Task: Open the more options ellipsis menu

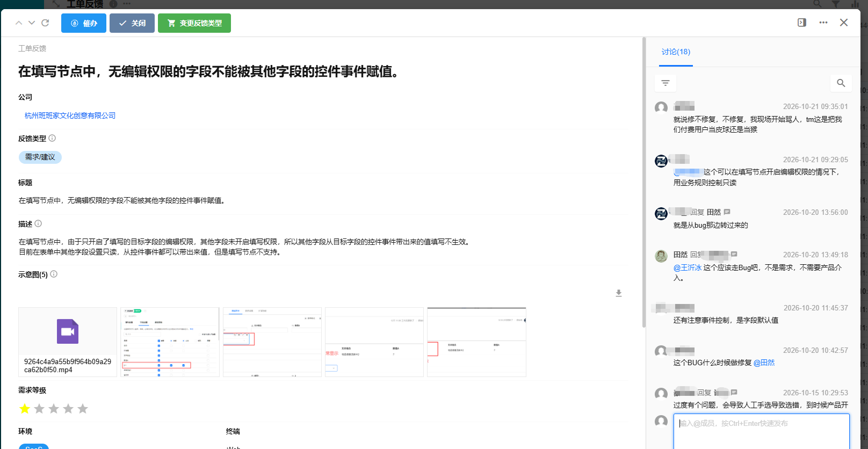Action: (x=823, y=23)
